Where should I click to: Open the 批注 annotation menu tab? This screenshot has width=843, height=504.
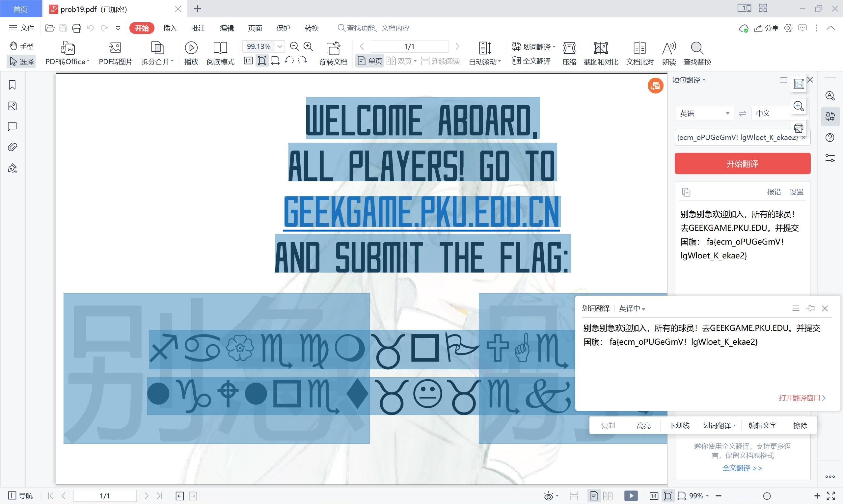coord(198,28)
